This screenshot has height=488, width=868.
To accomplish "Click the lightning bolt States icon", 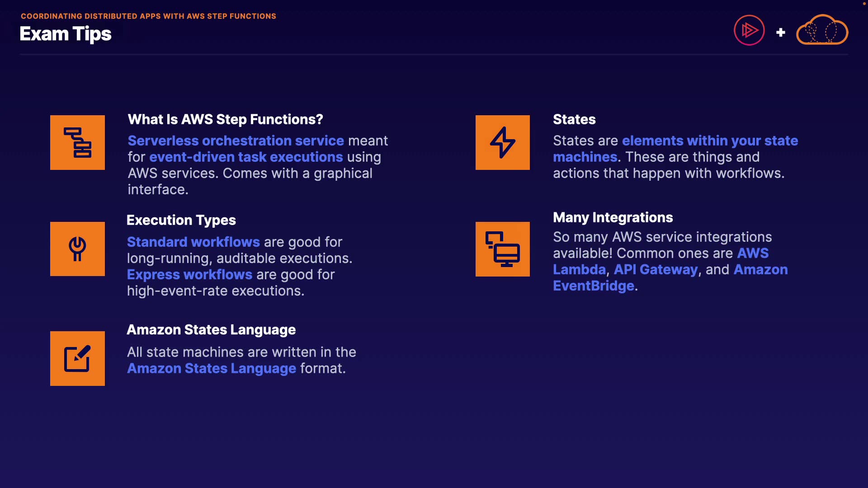I will pos(502,142).
